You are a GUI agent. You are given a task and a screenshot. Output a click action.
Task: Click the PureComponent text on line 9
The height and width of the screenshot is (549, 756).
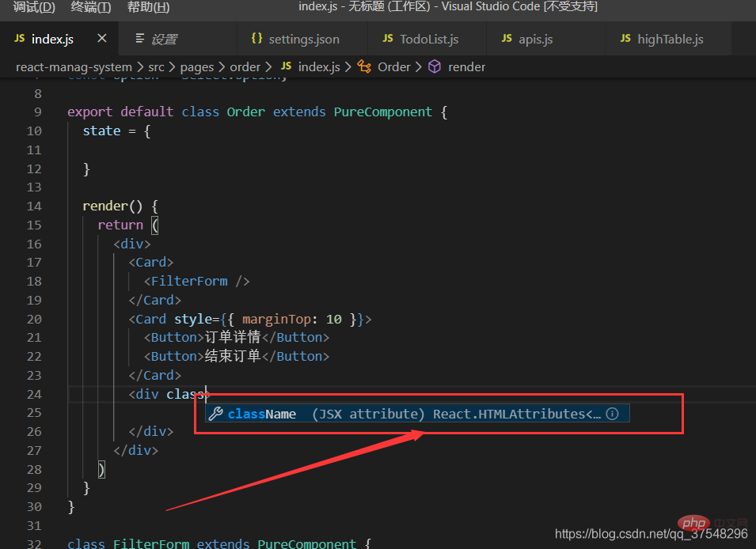coord(383,112)
